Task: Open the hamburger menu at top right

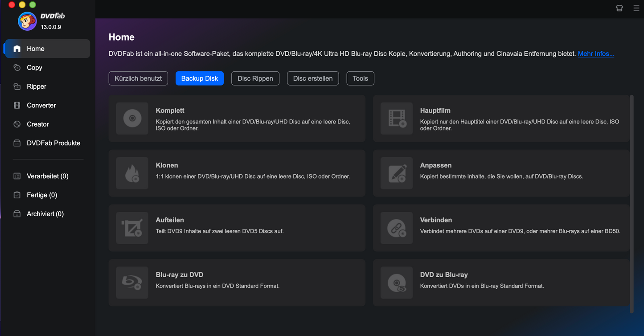Action: point(636,8)
